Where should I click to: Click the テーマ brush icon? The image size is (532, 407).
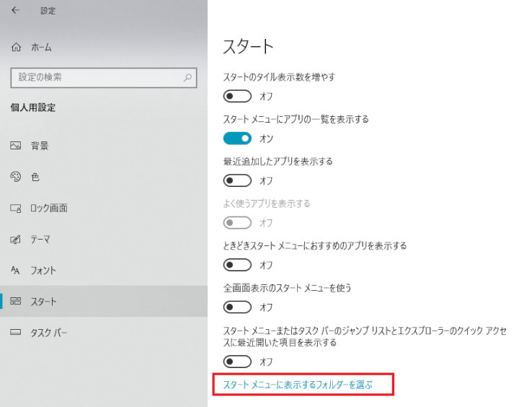click(16, 240)
